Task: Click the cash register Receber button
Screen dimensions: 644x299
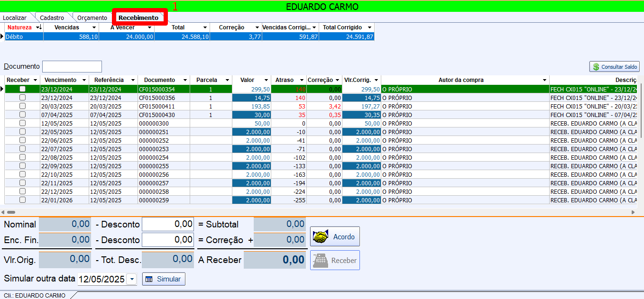Action: coord(335,260)
